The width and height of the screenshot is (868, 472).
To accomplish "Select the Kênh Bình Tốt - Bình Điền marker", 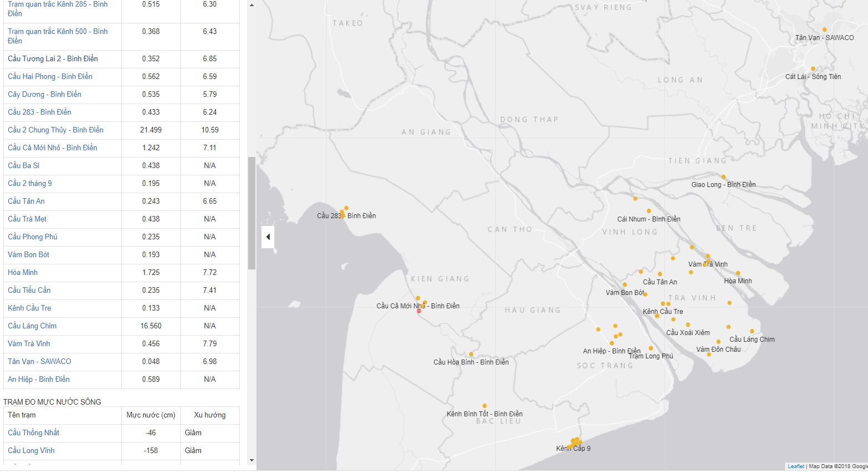I will pyautogui.click(x=485, y=406).
